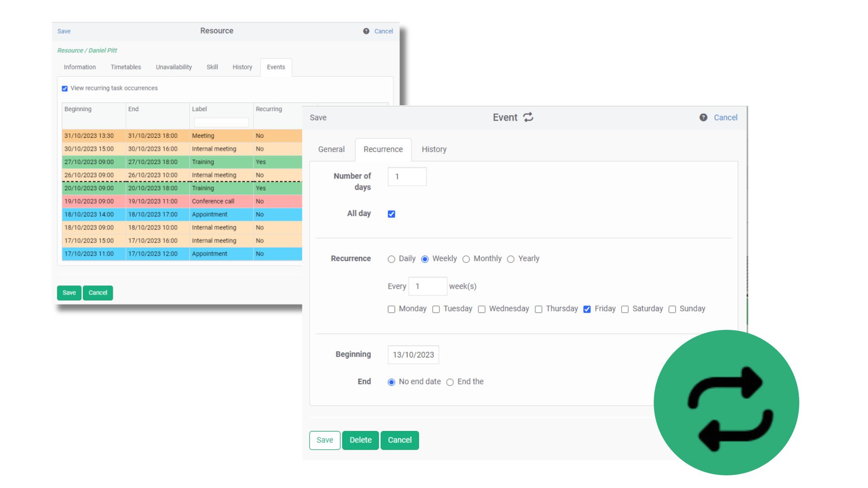Click the Beginning date field
The height and width of the screenshot is (488, 868).
coord(413,355)
